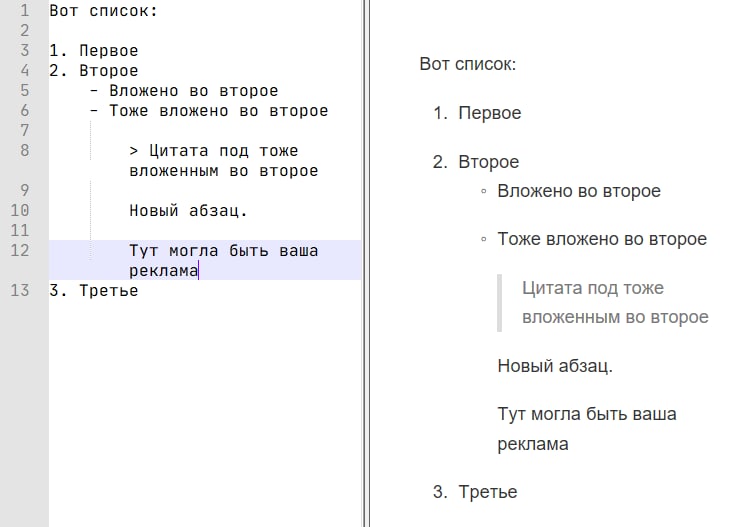Click line number 9 in gutter
Screen dimensions: 754x527
[25, 191]
